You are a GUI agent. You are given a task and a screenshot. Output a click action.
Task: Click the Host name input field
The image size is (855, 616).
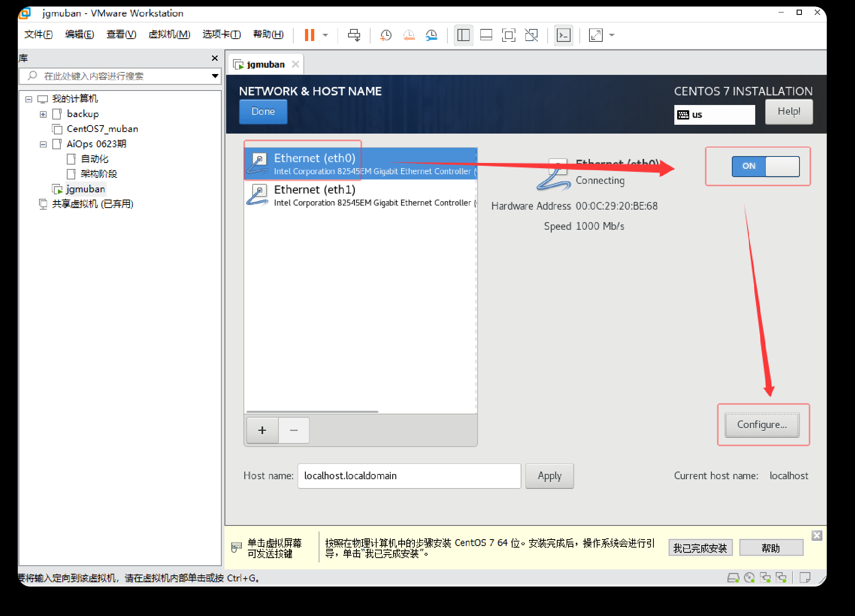point(409,476)
